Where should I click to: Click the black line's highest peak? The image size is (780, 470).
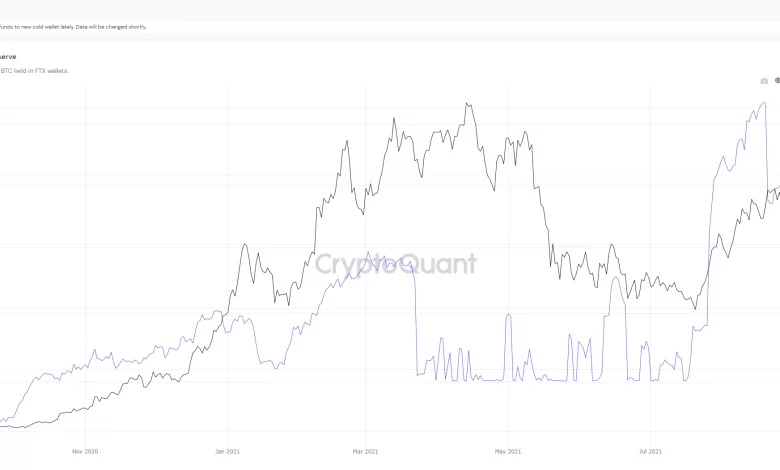(467, 103)
